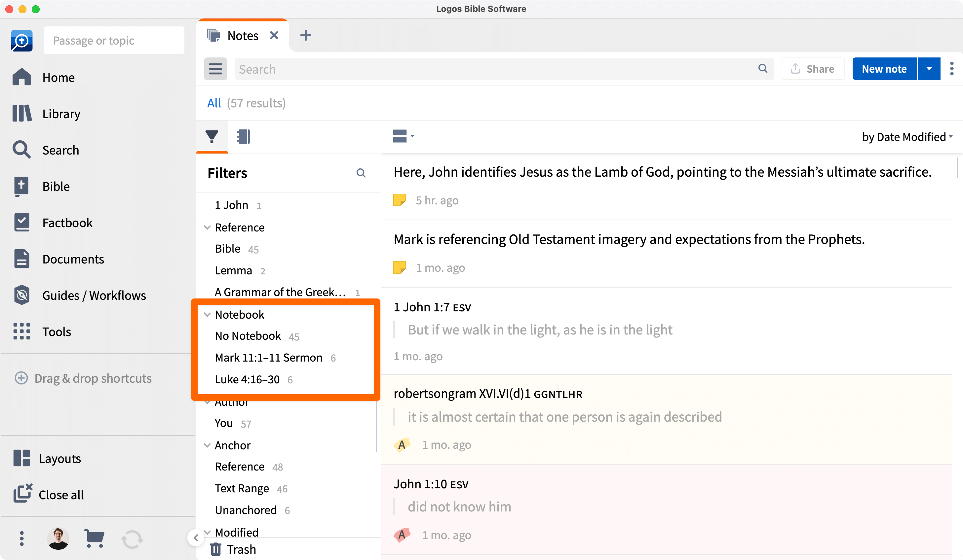
Task: Open Notes panel kebab menu
Action: (951, 69)
